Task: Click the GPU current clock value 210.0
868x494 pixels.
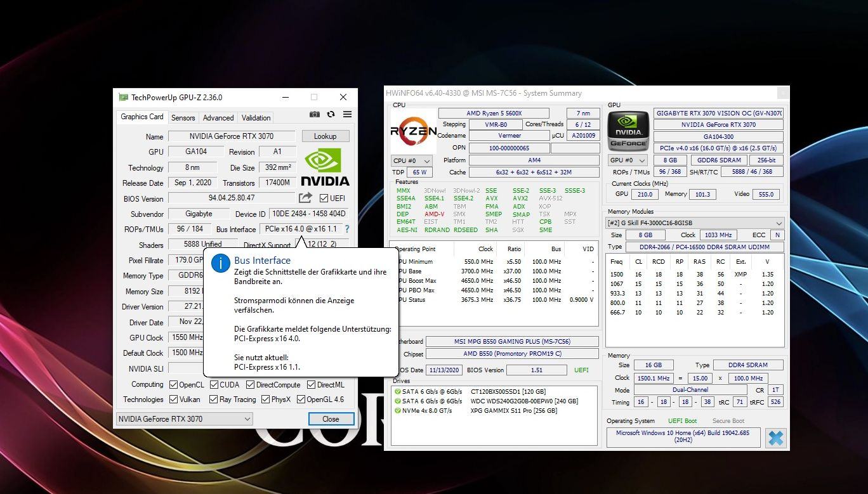Action: tap(644, 194)
